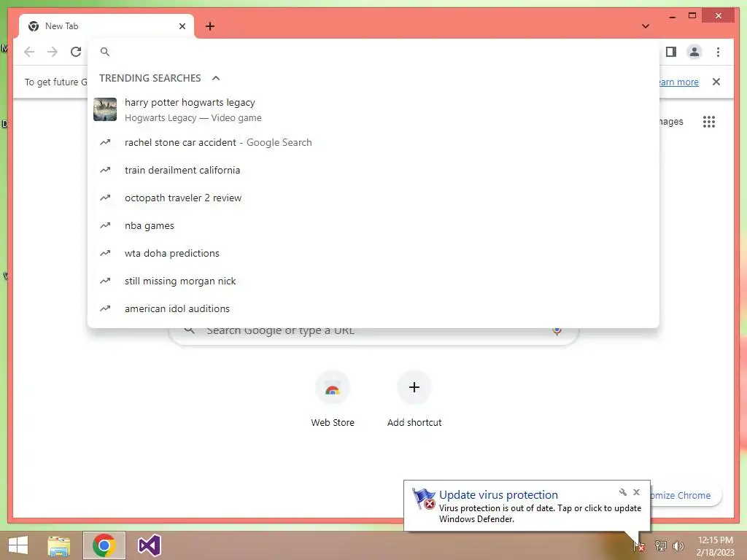
Task: Click the Customize Chrome button
Action: pos(684,495)
